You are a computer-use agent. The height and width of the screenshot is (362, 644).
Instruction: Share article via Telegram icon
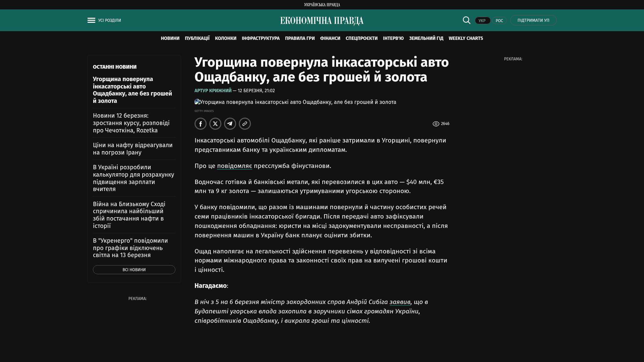pyautogui.click(x=230, y=124)
